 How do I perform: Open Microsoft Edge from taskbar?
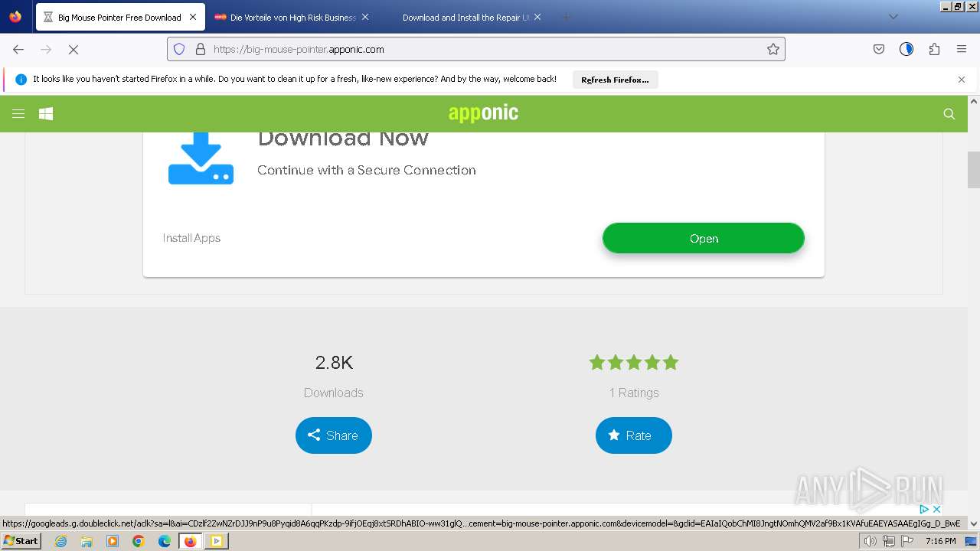pos(165,541)
